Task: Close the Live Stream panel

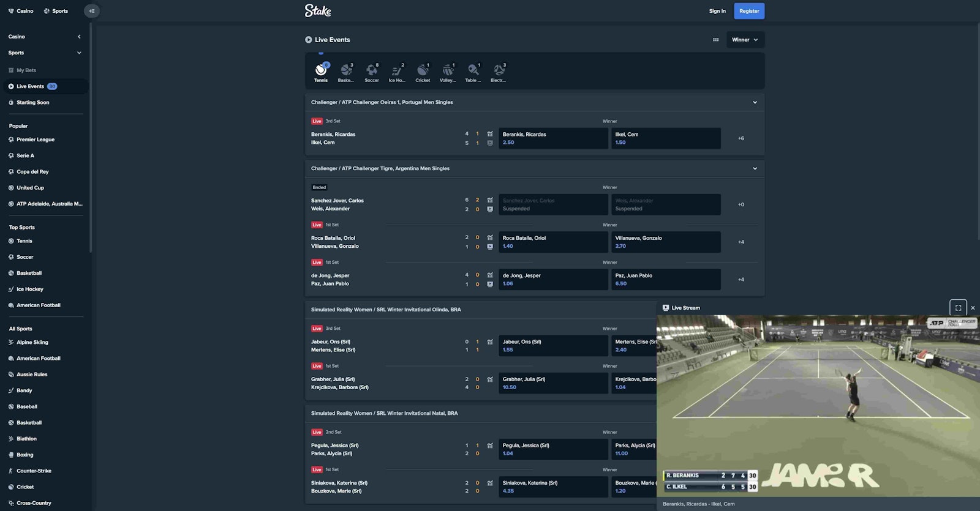Action: click(973, 308)
